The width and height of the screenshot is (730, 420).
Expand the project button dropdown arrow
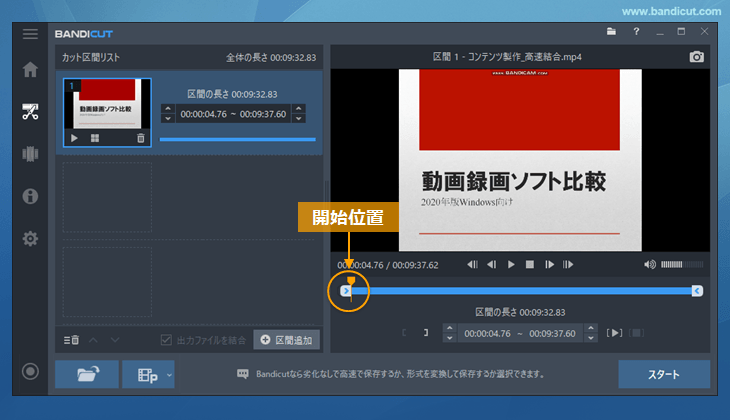tap(169, 375)
